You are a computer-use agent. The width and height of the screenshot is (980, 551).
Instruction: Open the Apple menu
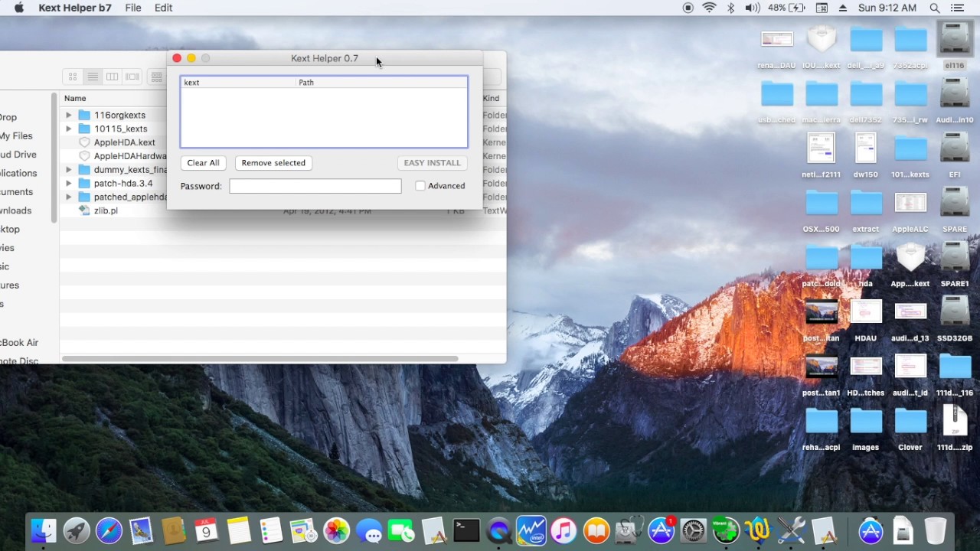[19, 8]
